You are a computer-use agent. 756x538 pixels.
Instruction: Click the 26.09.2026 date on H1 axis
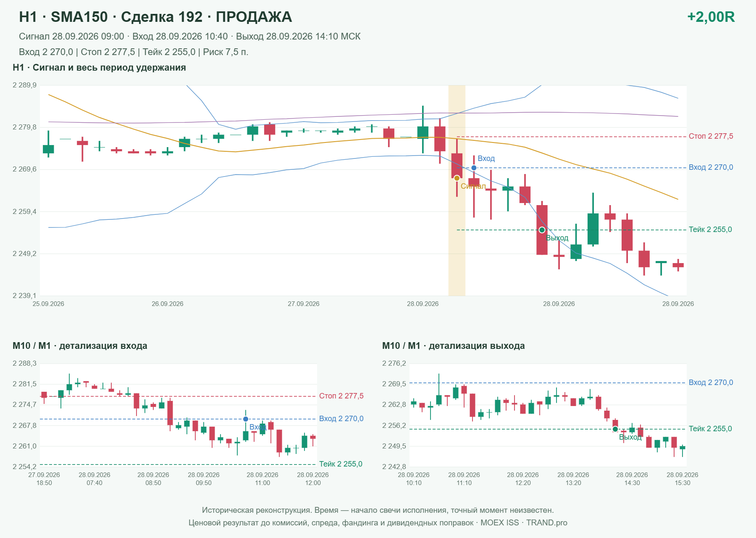click(x=168, y=304)
